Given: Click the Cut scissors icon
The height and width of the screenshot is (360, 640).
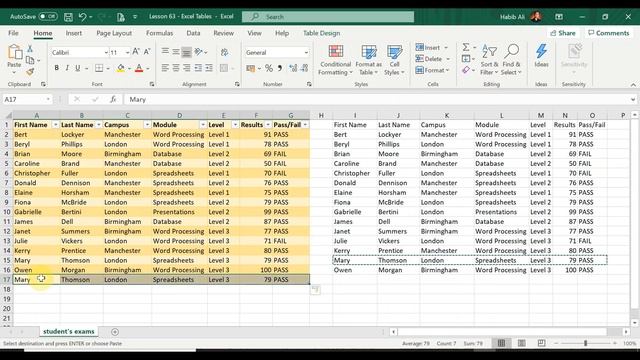Looking at the screenshot, I should coord(30,49).
